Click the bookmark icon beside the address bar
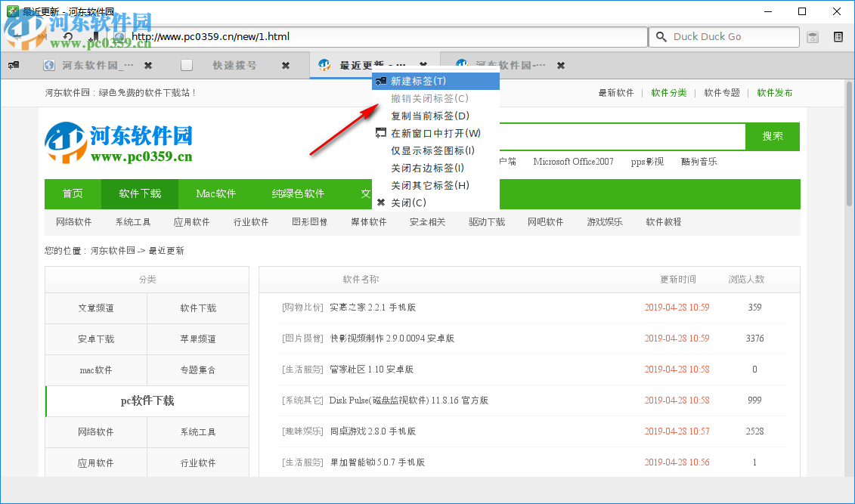Screen dimensions: 855x504 94,36
